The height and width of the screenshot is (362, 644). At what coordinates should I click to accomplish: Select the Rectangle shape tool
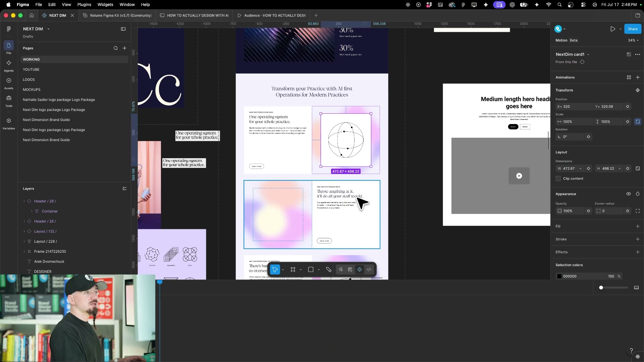(311, 269)
